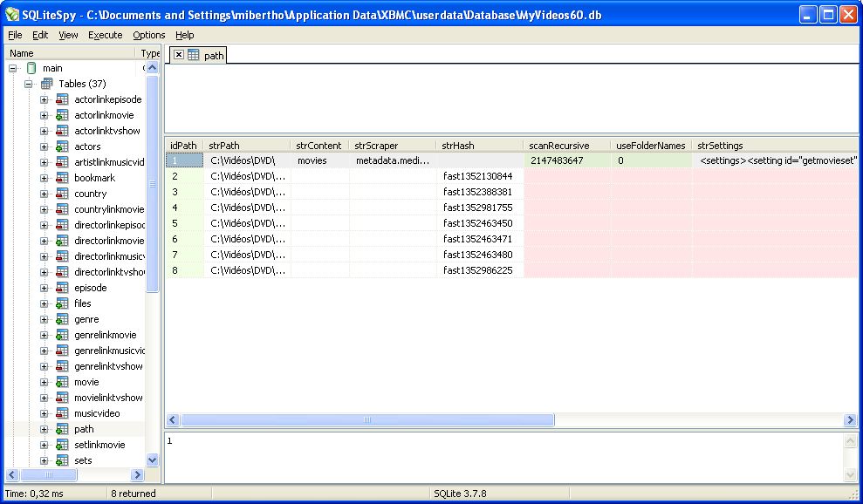Click scroll-right arrow of the data grid

[850, 419]
